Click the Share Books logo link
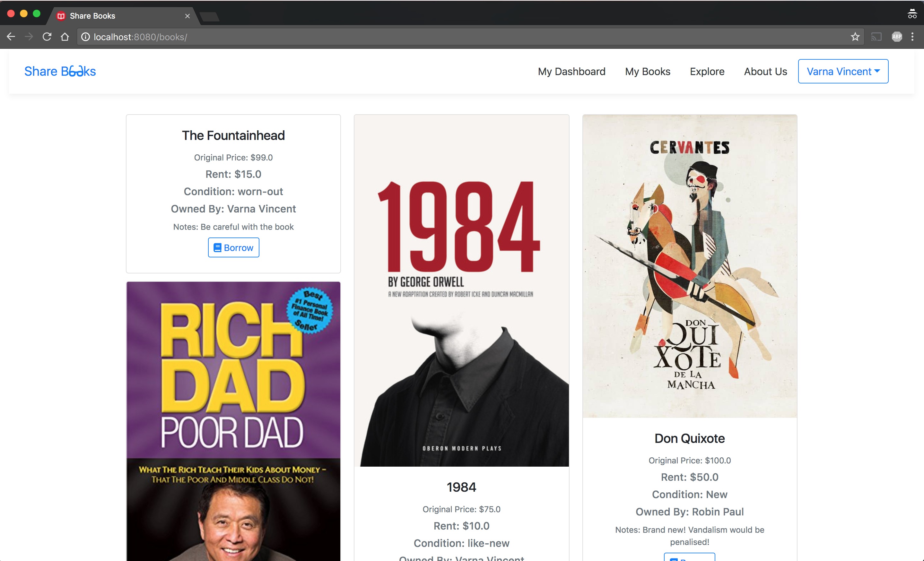 pyautogui.click(x=60, y=71)
